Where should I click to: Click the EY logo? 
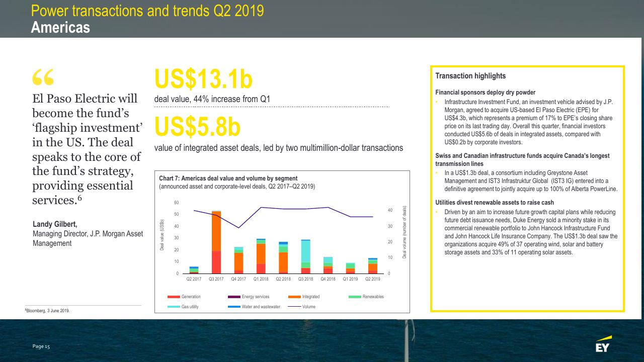[604, 344]
